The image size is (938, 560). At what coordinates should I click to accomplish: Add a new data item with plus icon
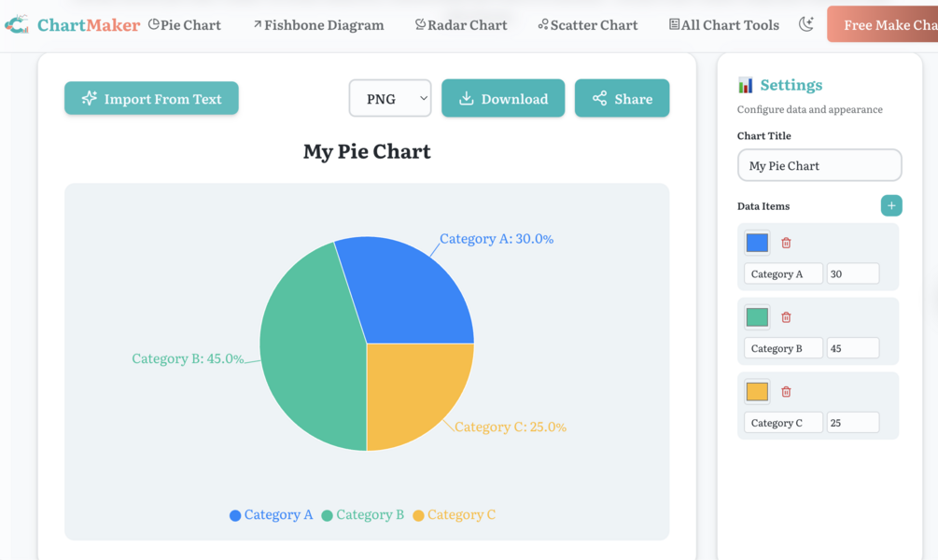pyautogui.click(x=891, y=206)
